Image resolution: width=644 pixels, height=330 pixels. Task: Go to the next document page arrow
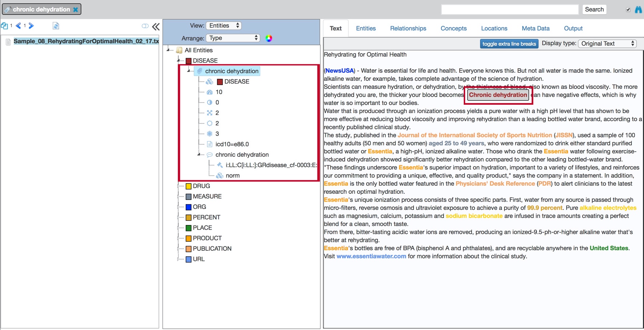click(32, 26)
